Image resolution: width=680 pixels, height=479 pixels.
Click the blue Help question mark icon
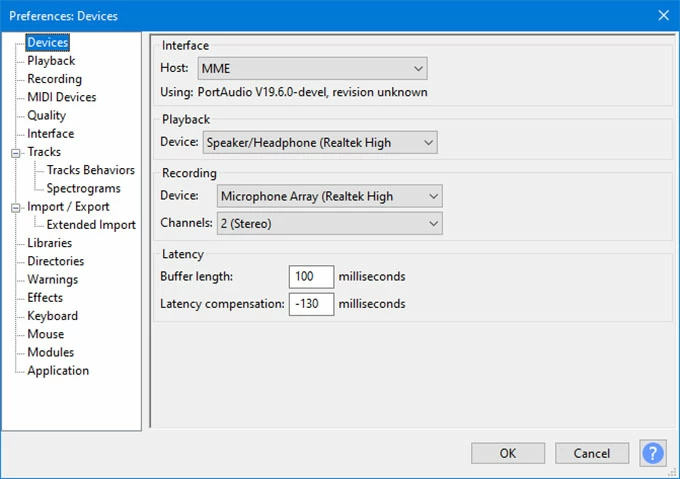pos(653,453)
